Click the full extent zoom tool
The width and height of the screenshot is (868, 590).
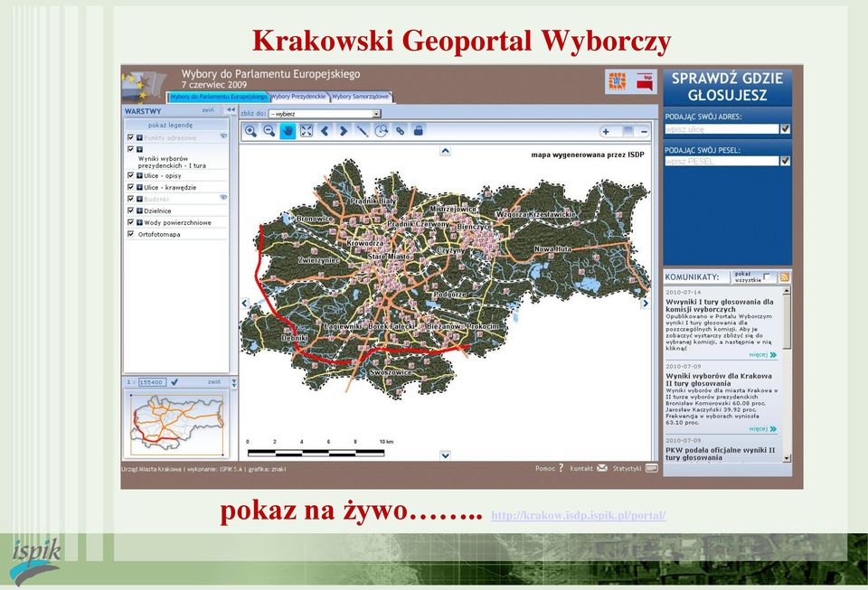point(307,131)
